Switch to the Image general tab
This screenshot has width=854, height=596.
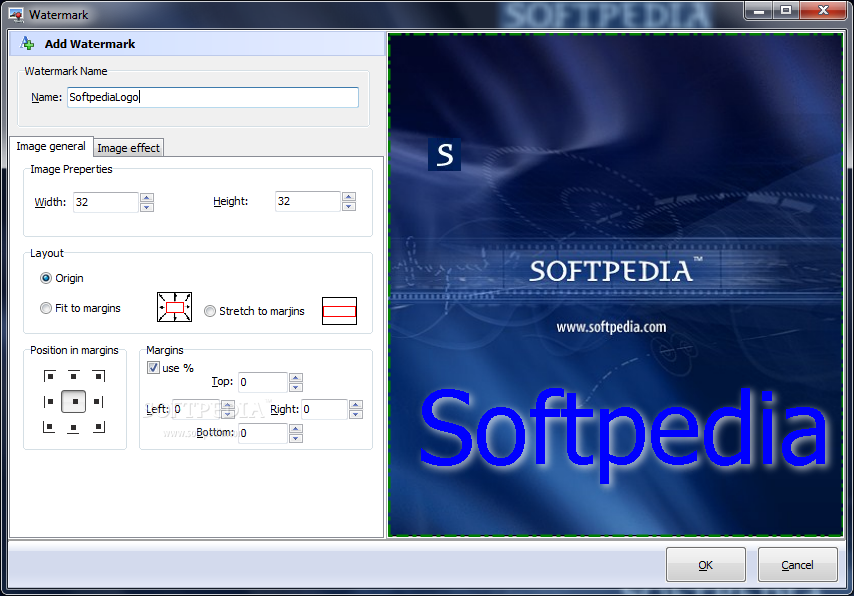51,146
